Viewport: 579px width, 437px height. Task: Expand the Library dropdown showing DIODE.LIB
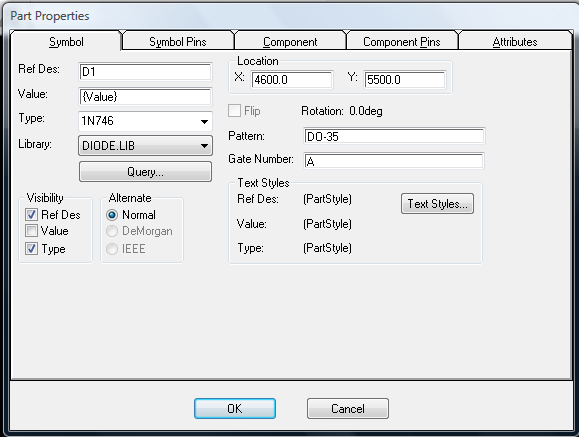click(x=145, y=146)
